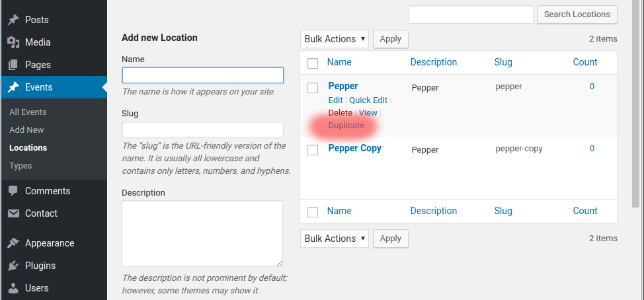Sort by Name in table footer
644x300 pixels.
click(339, 211)
